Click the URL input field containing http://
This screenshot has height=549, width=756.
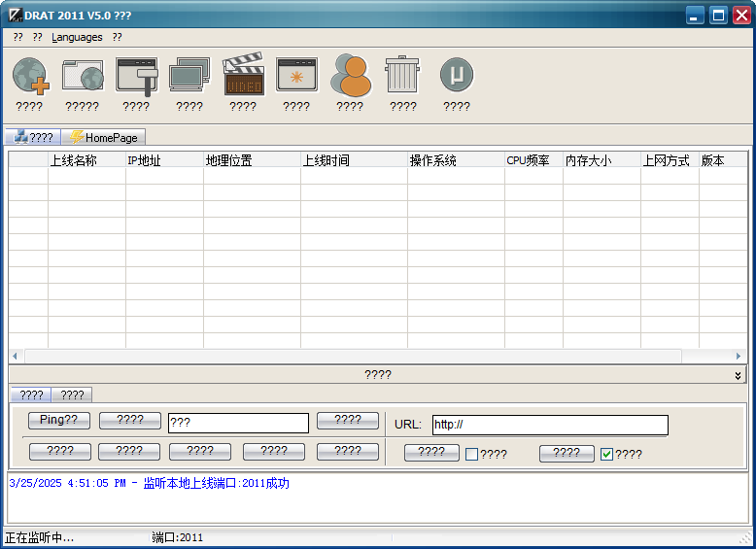[x=550, y=425]
